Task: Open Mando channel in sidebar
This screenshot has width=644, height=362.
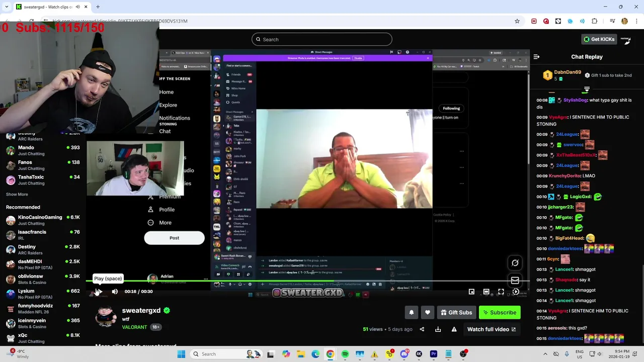Action: [43, 150]
